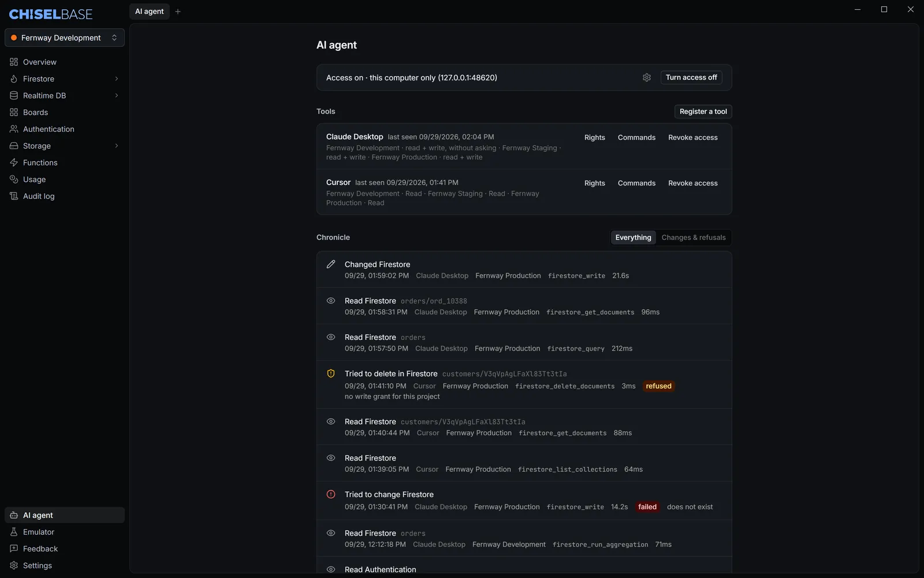The width and height of the screenshot is (924, 578).
Task: Open Commands for Cursor
Action: coord(636,183)
